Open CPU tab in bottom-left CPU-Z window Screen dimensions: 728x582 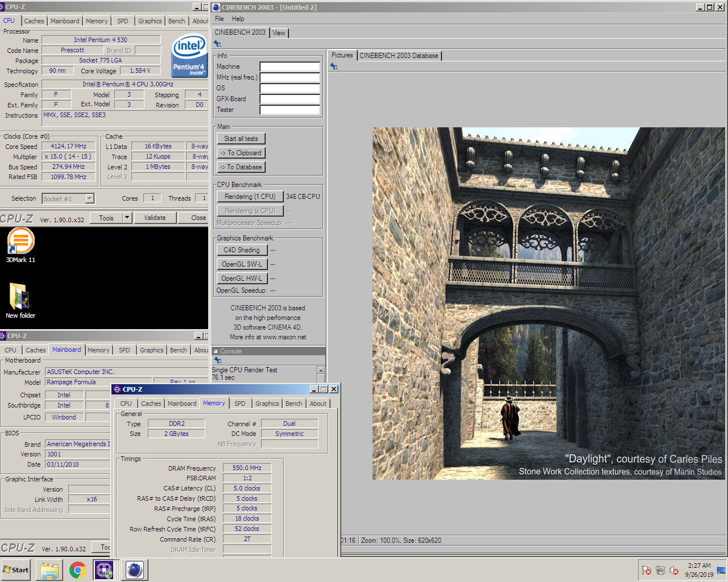11,350
